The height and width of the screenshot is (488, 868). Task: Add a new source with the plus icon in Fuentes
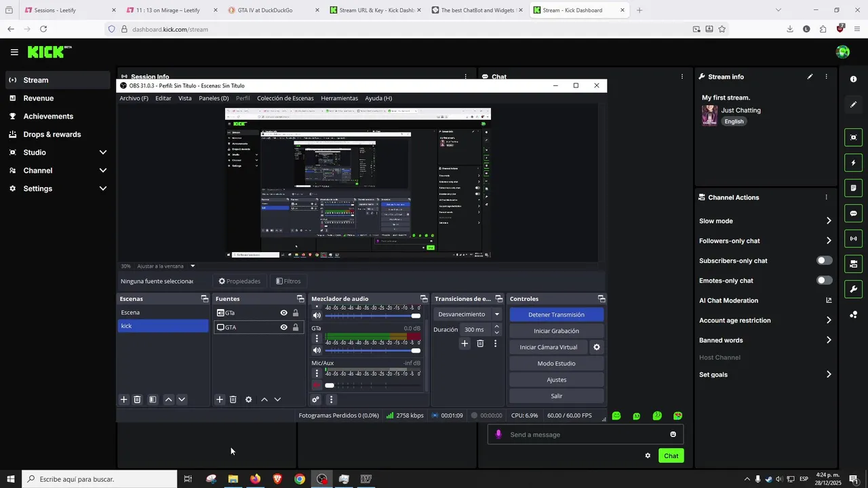[220, 400]
